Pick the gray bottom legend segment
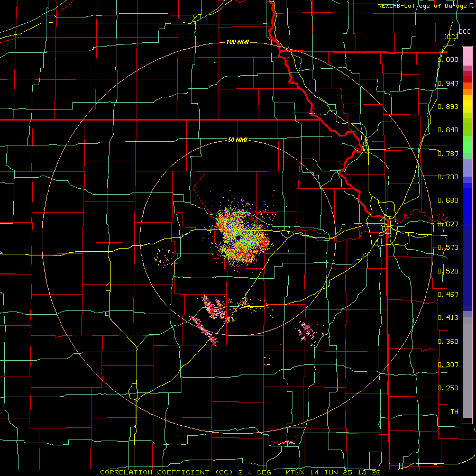 (467, 368)
